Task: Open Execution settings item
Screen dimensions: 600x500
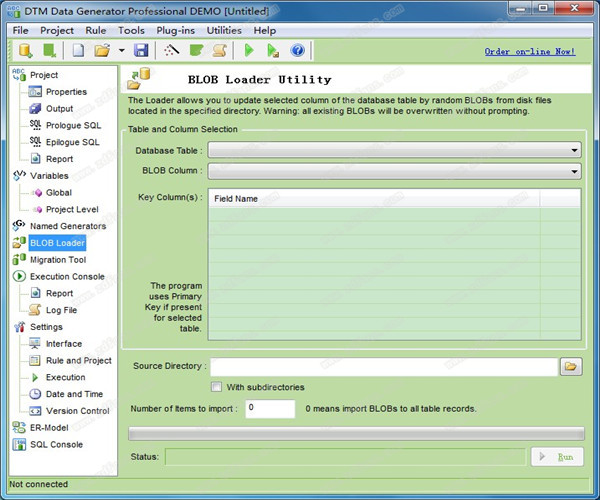Action: click(65, 377)
